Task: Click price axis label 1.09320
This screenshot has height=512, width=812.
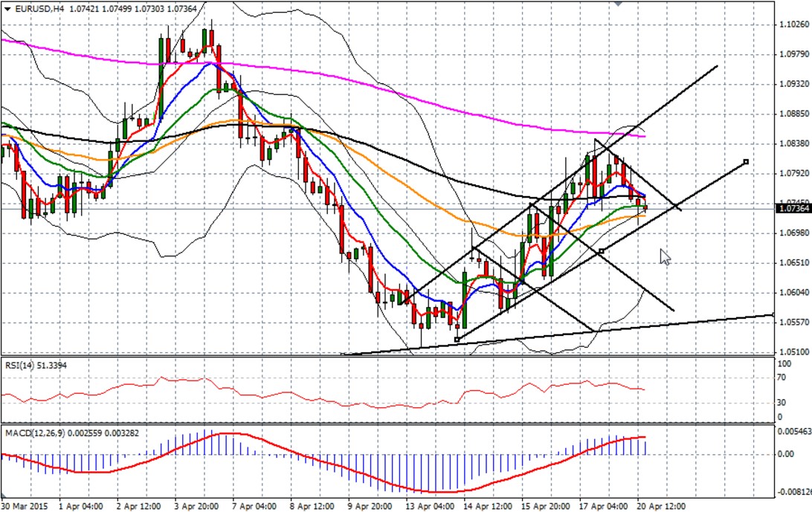Action: [794, 84]
